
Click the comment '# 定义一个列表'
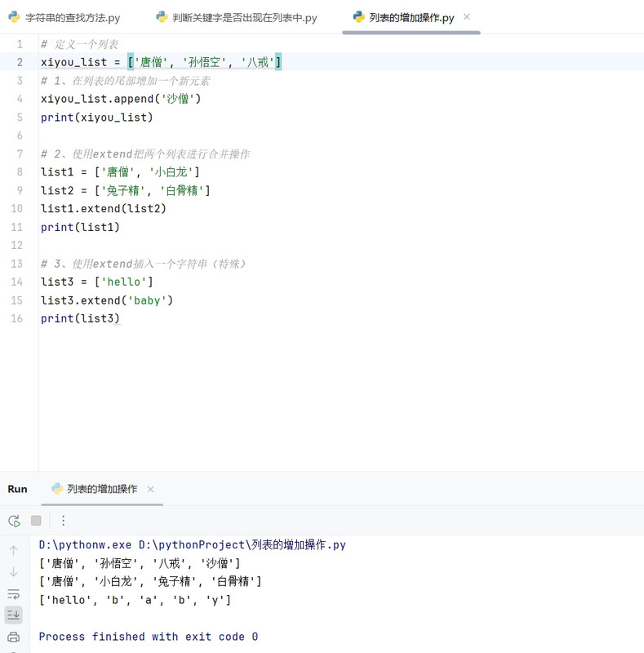click(x=79, y=44)
